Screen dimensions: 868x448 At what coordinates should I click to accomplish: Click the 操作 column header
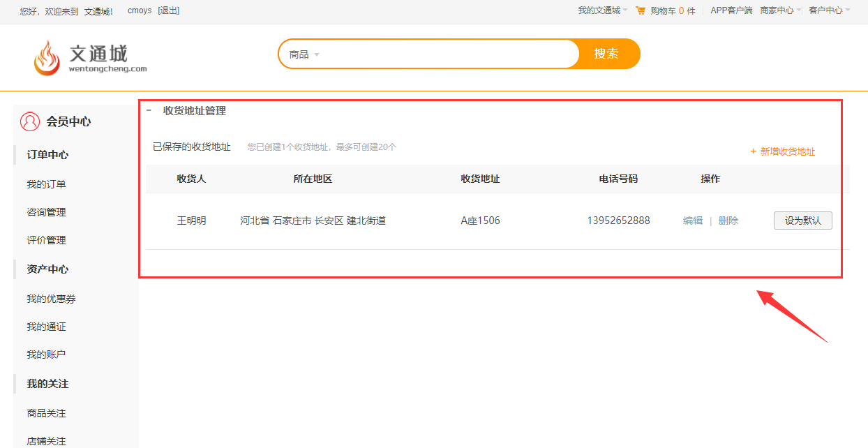pyautogui.click(x=710, y=179)
